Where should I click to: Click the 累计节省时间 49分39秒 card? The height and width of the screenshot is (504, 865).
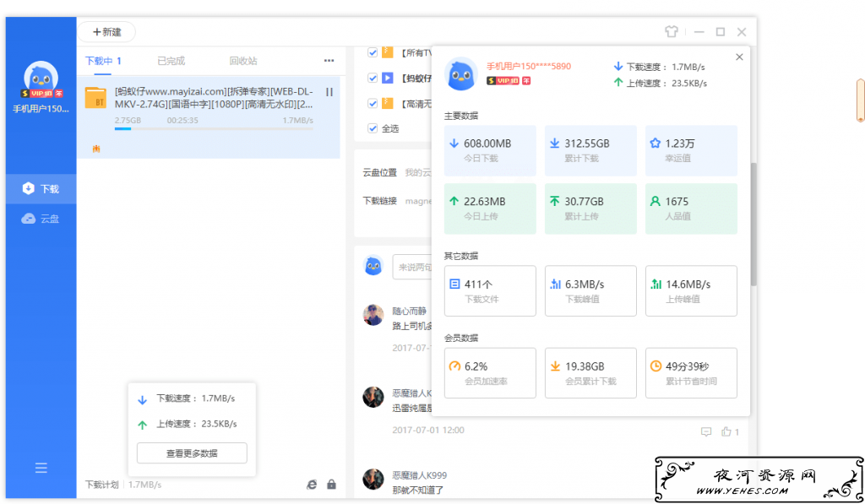coord(691,373)
